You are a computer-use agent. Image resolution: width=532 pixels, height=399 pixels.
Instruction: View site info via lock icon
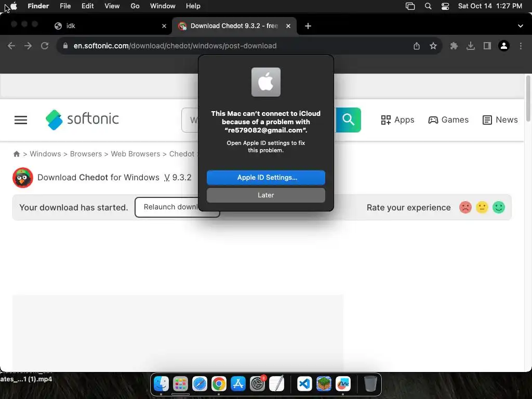(x=65, y=46)
